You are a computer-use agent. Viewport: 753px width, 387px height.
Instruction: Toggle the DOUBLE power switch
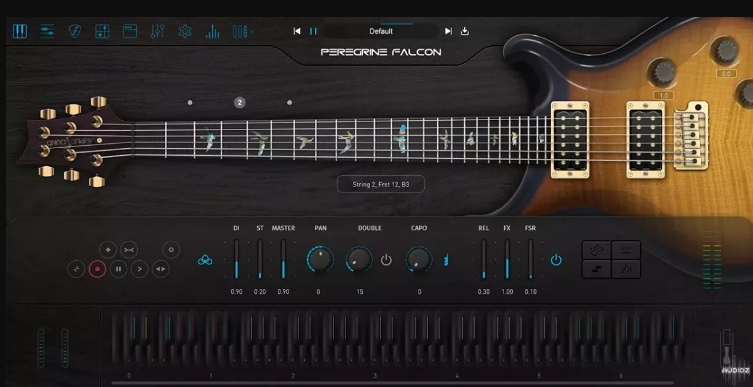(x=386, y=260)
